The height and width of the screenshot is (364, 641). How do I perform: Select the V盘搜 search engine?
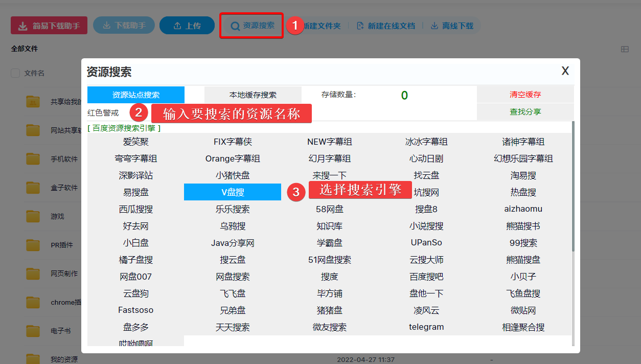click(233, 192)
